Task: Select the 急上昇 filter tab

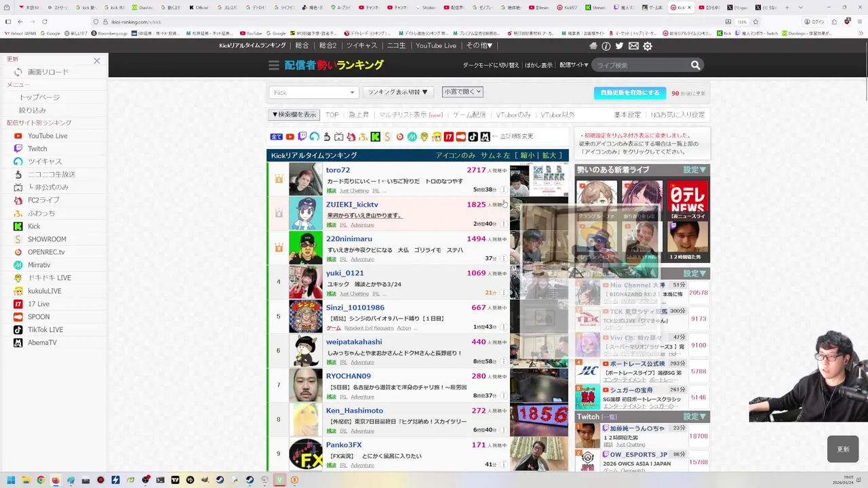Action: coord(359,115)
